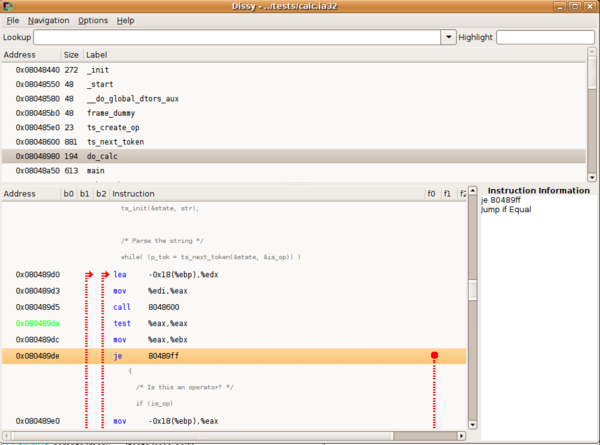Click the green address 0x080489da
The width and height of the screenshot is (600, 445).
38,324
